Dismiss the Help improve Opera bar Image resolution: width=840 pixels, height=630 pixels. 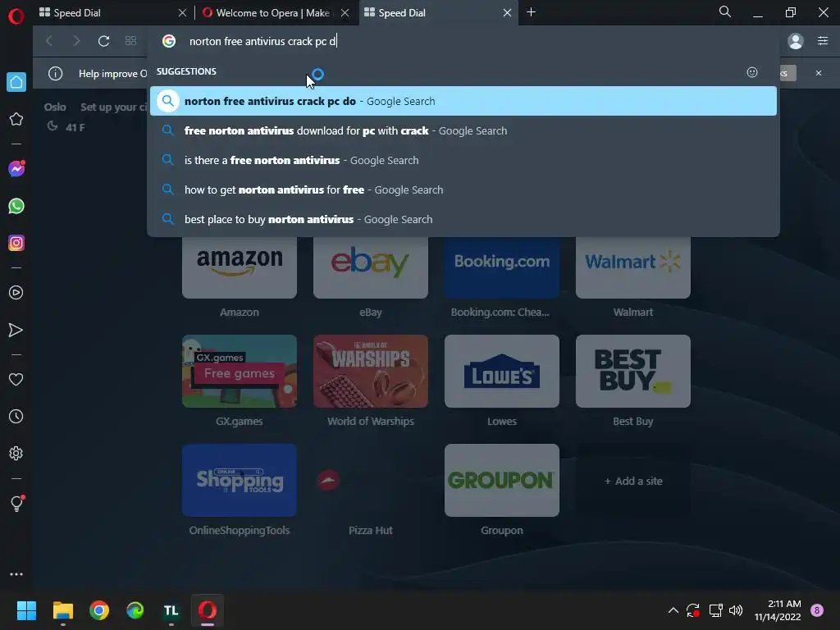[x=819, y=73]
